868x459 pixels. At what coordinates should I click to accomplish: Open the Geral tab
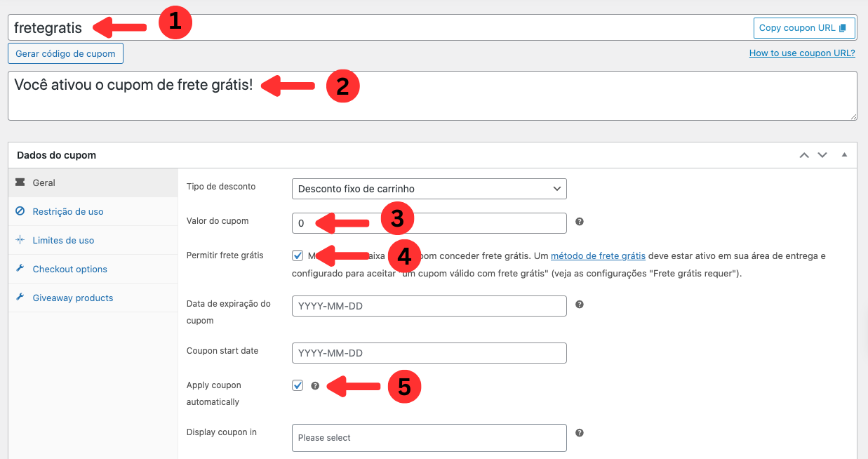44,182
